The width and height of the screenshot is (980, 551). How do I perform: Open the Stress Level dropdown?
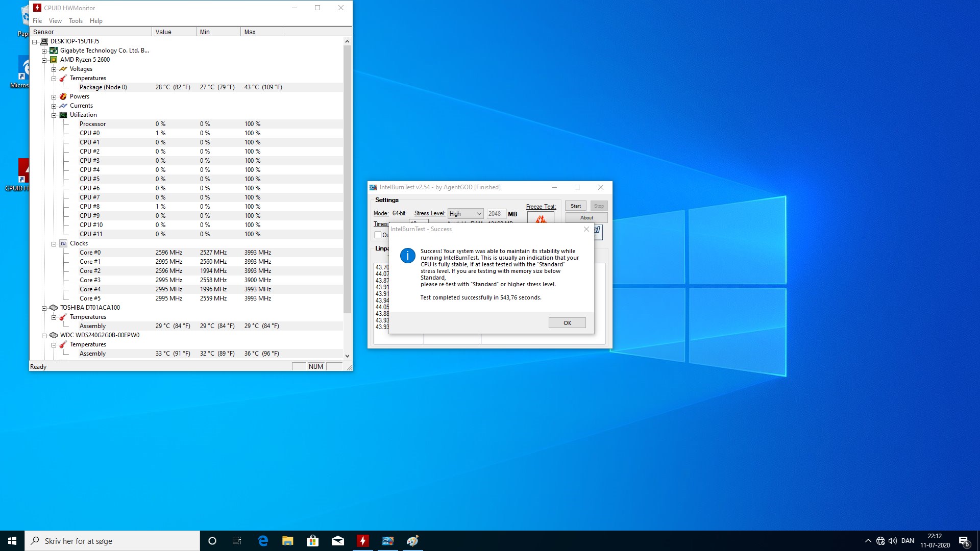(465, 214)
